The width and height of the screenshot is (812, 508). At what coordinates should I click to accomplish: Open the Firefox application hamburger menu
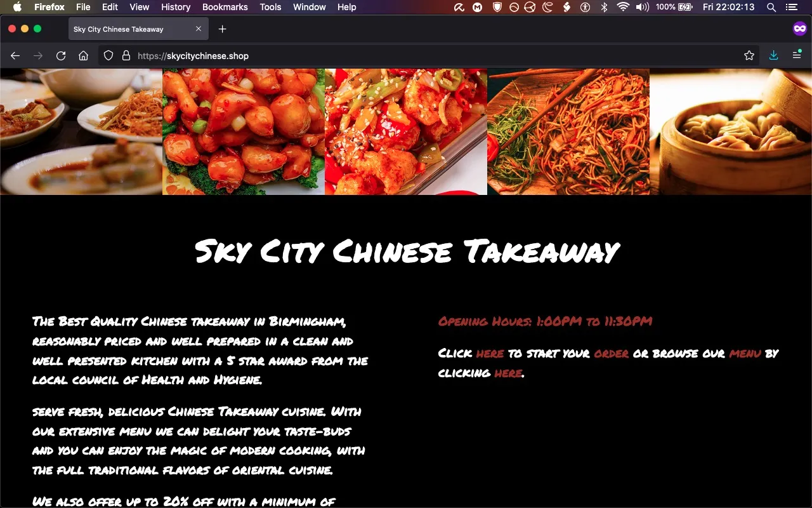(x=796, y=55)
